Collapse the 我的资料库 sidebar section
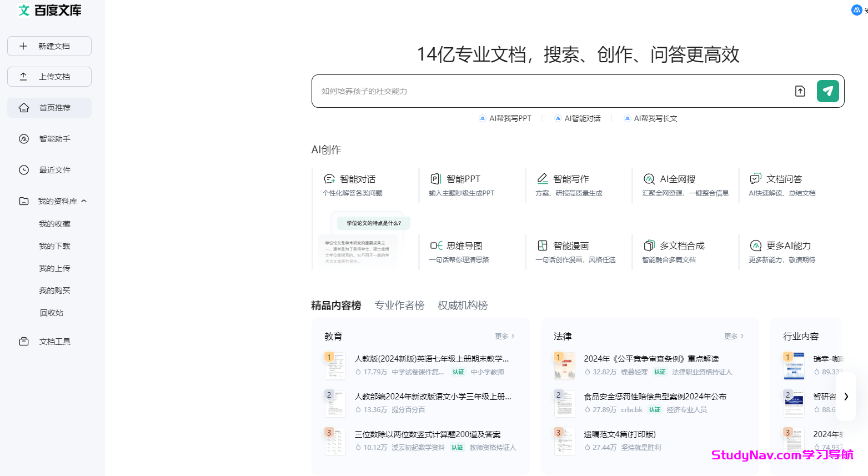 coord(84,201)
